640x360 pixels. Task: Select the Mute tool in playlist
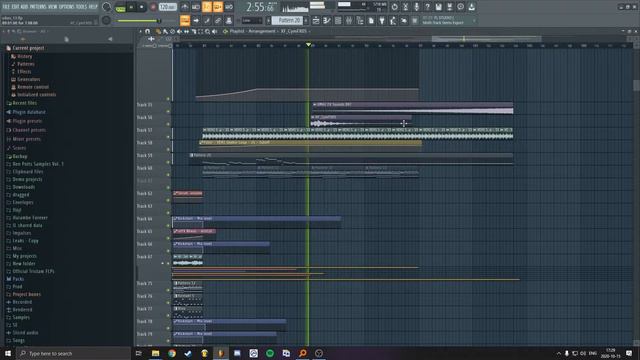[x=179, y=31]
